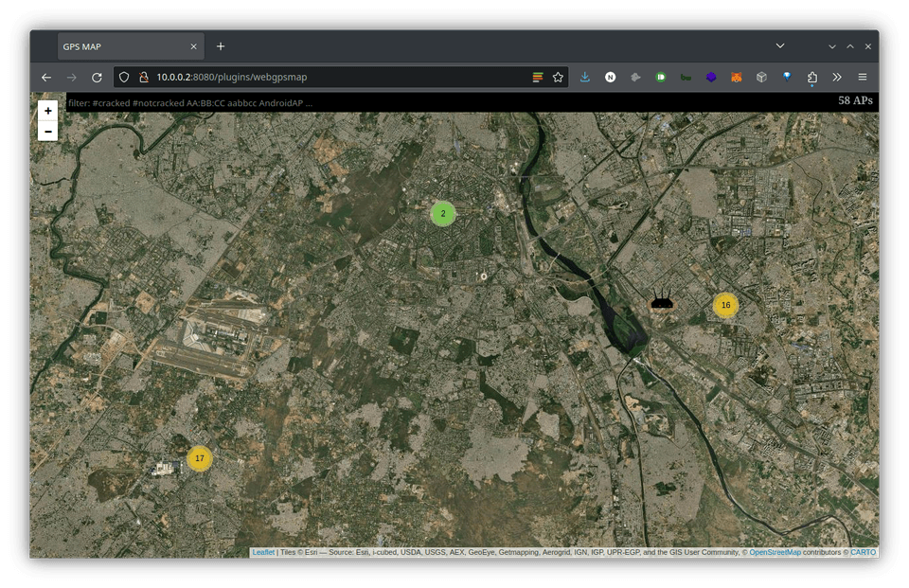Open the MetaMask fox extension
The width and height of the screenshot is (909, 588).
coord(737,77)
